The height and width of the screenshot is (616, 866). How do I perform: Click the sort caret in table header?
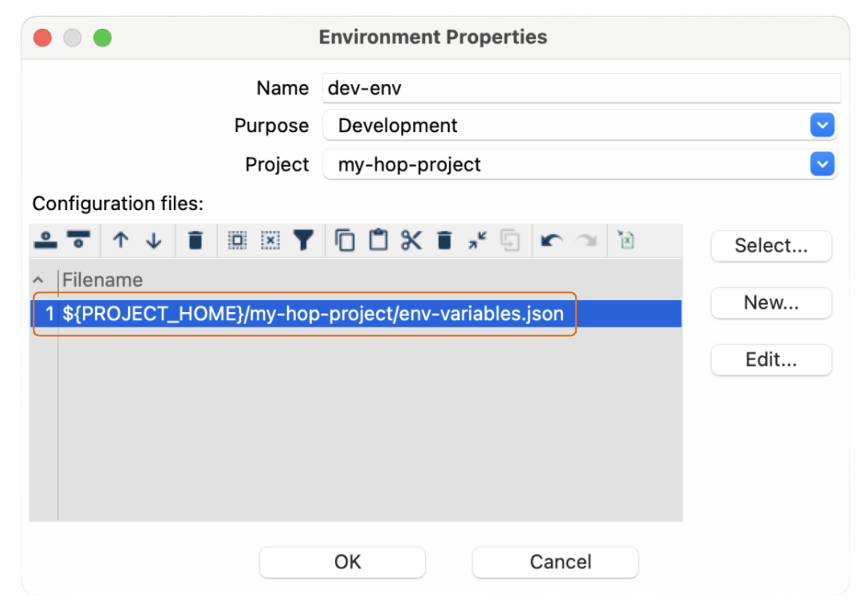pos(38,280)
